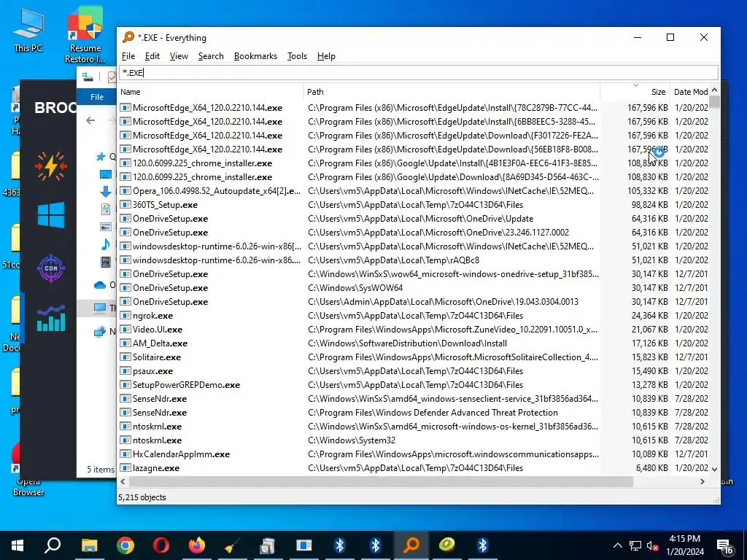Open the Windows Start menu
This screenshot has width=747, height=560.
coord(18,545)
